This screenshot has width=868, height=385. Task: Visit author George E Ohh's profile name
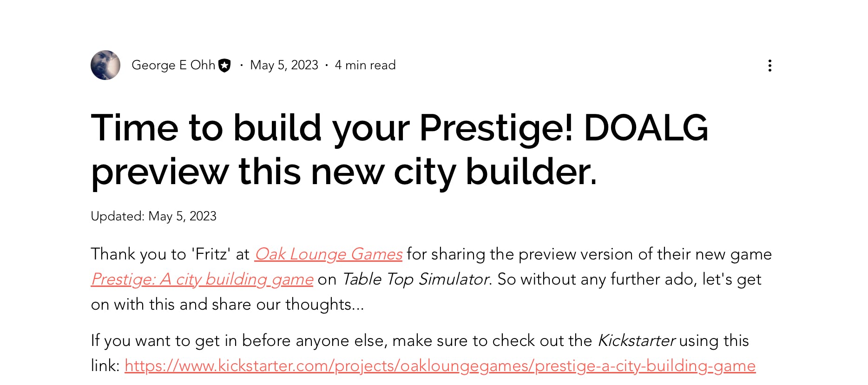tap(173, 65)
